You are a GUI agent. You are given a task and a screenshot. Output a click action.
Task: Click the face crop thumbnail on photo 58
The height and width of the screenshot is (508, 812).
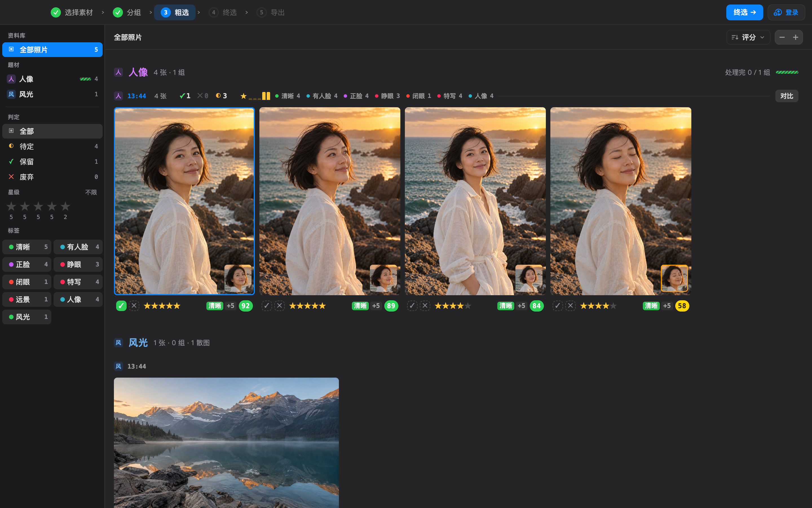[x=674, y=278]
